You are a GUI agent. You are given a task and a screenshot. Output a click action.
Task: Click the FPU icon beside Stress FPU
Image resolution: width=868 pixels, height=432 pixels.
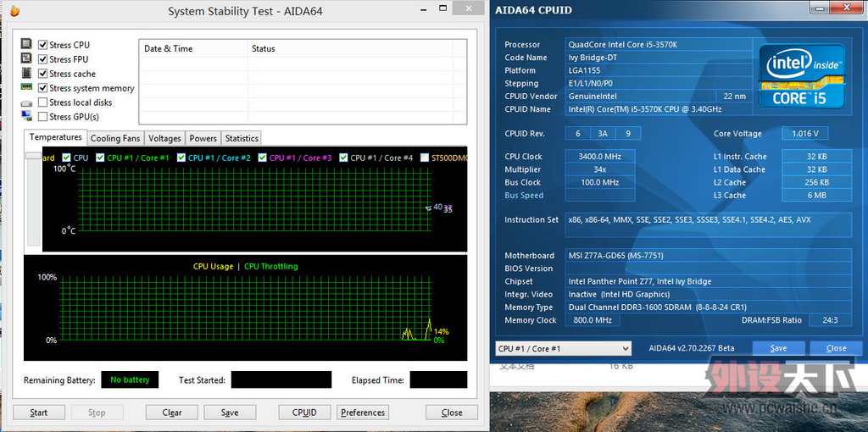pyautogui.click(x=26, y=58)
